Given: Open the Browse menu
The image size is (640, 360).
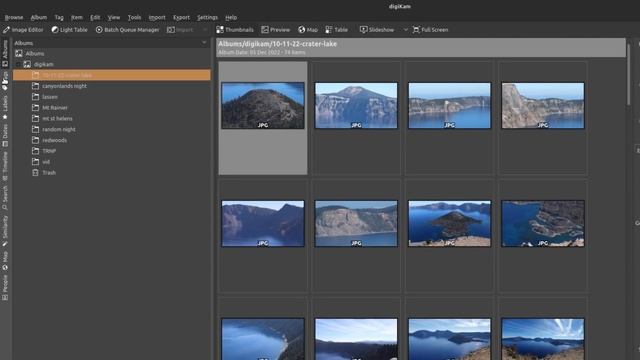Looking at the screenshot, I should [x=14, y=18].
